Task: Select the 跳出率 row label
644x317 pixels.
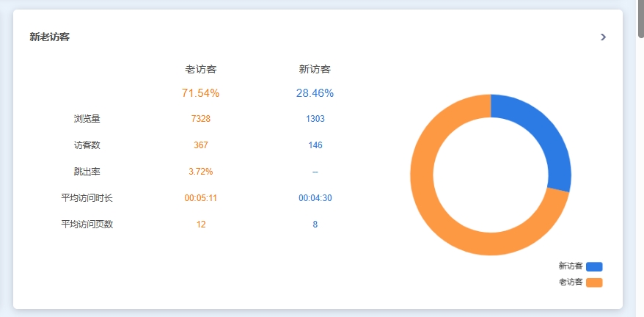Action: [x=87, y=172]
